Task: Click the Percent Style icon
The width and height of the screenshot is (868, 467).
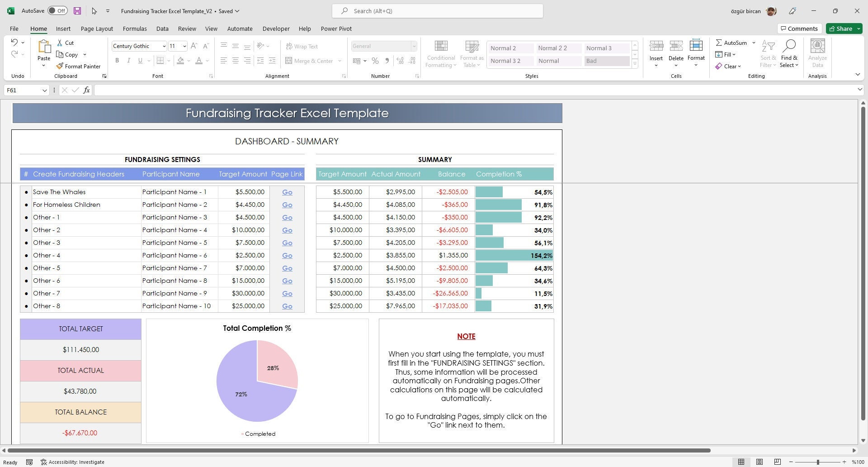Action: [375, 61]
